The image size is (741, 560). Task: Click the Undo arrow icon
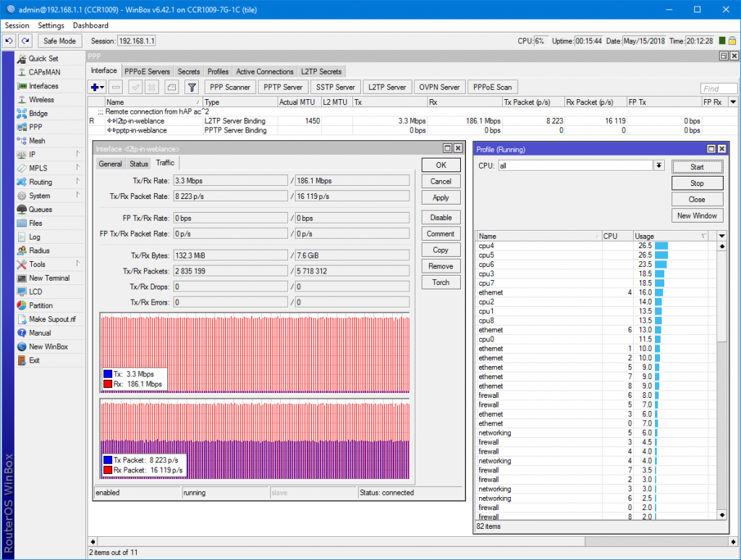8,41
